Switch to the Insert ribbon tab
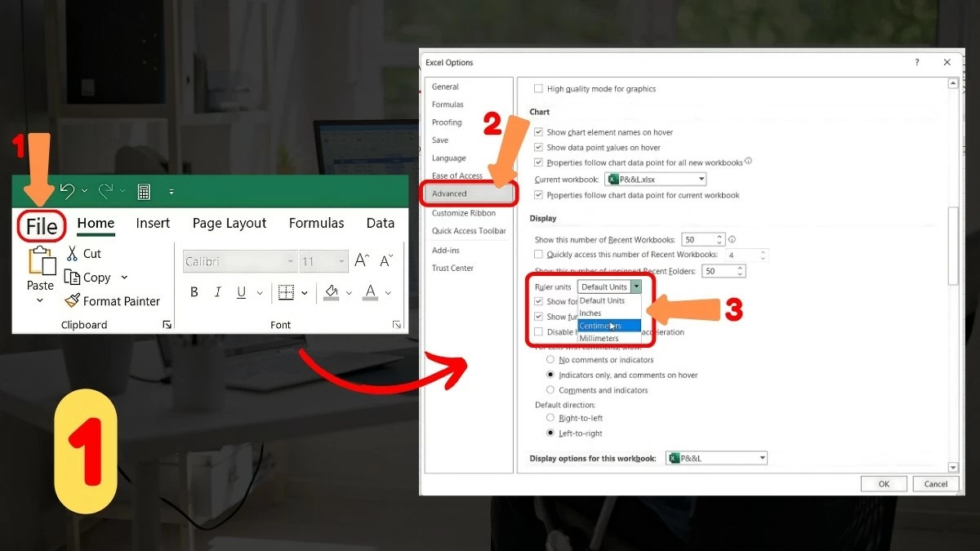The width and height of the screenshot is (980, 551). [153, 223]
